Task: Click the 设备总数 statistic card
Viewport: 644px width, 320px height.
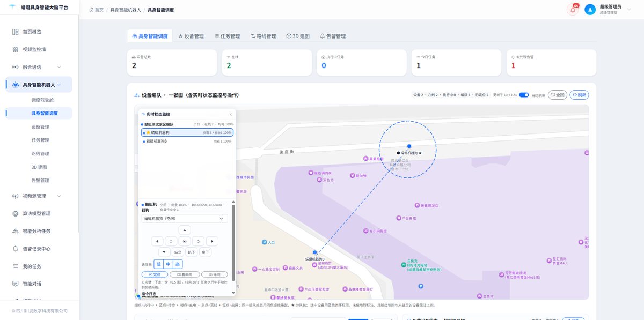Action: (x=172, y=62)
